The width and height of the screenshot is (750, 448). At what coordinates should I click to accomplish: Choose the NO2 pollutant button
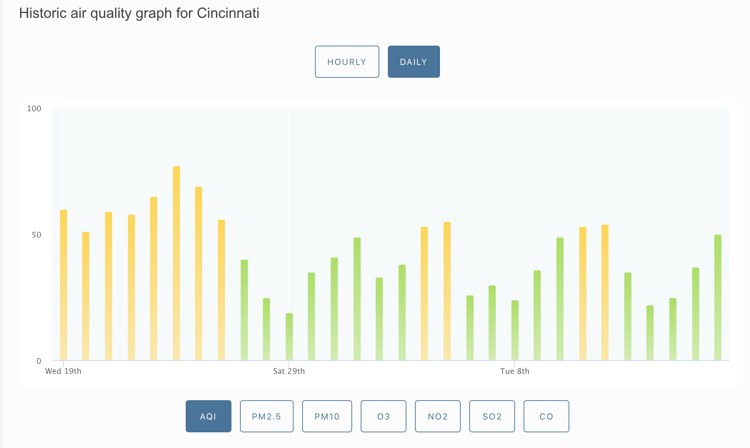pos(438,416)
